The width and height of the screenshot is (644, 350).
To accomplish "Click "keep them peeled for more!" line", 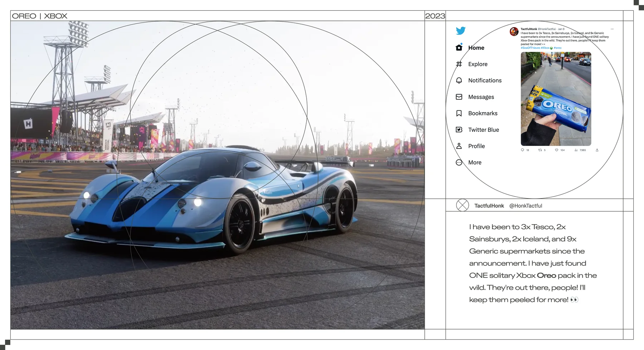I will pyautogui.click(x=519, y=299).
